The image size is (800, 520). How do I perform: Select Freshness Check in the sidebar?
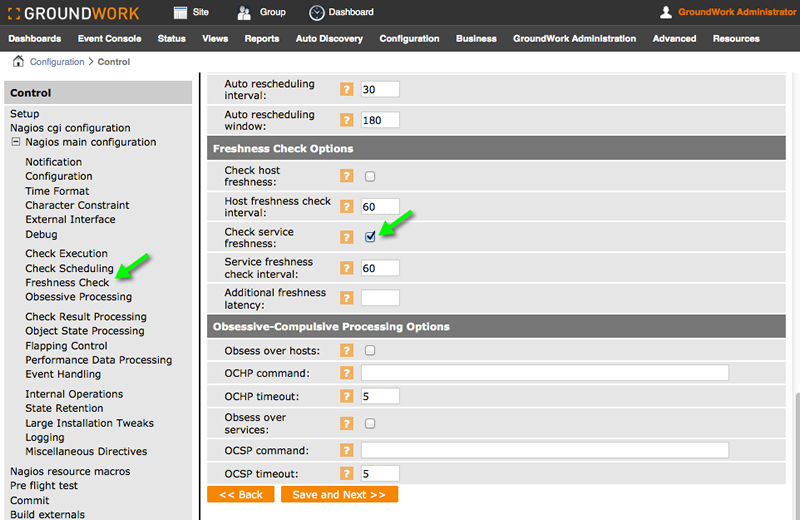pyautogui.click(x=67, y=283)
